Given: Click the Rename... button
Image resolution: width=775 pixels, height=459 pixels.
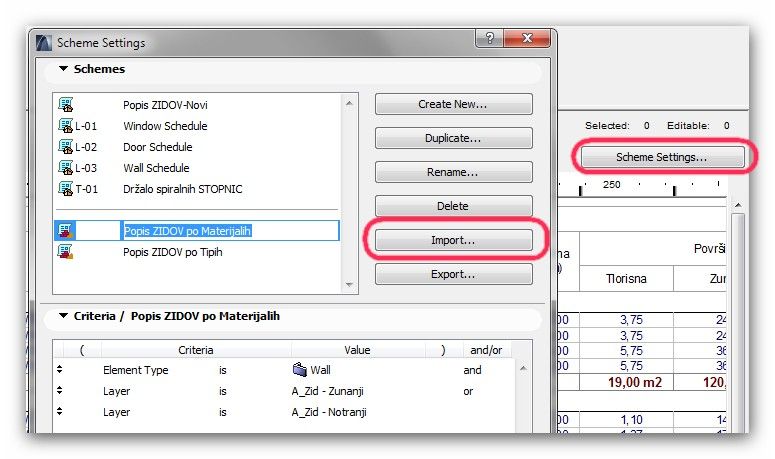Looking at the screenshot, I should coord(453,172).
